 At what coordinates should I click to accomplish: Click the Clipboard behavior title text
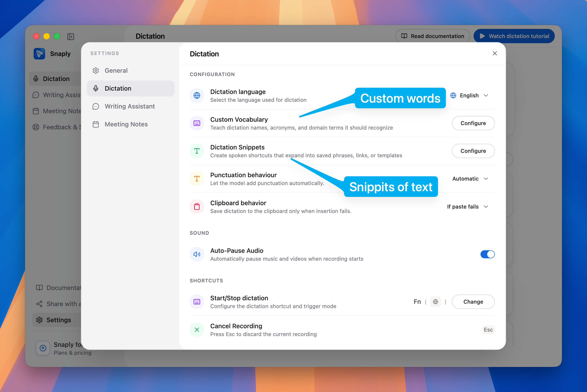pyautogui.click(x=238, y=203)
